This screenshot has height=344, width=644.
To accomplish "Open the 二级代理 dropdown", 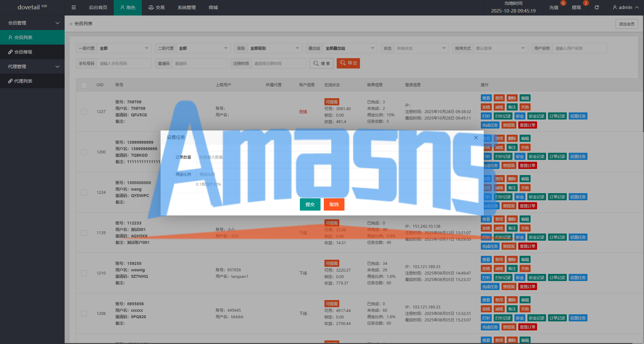I will [204, 48].
